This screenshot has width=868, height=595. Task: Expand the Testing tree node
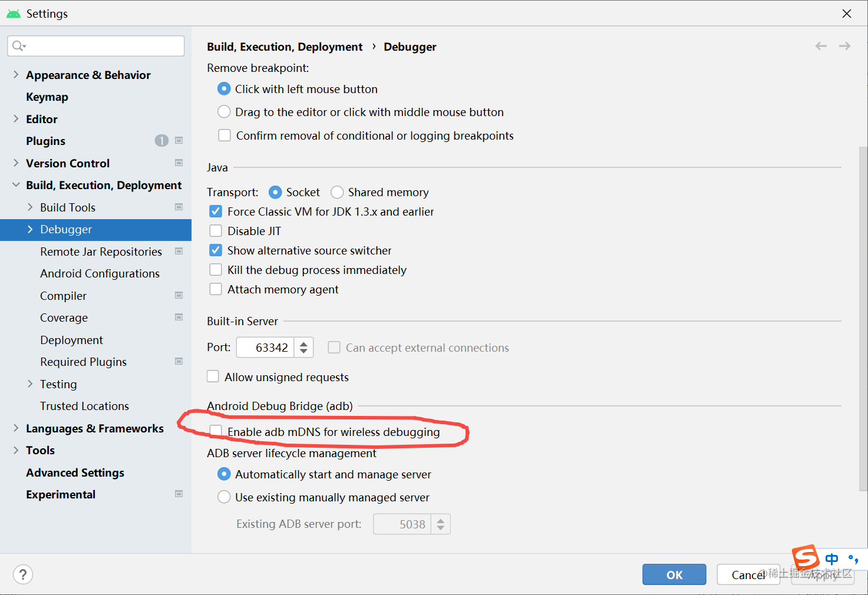pos(30,384)
